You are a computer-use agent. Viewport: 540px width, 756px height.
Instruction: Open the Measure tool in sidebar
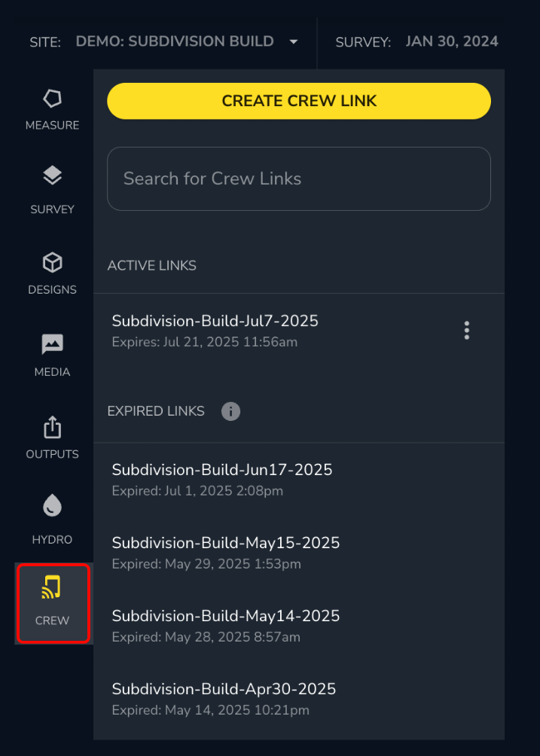point(52,99)
